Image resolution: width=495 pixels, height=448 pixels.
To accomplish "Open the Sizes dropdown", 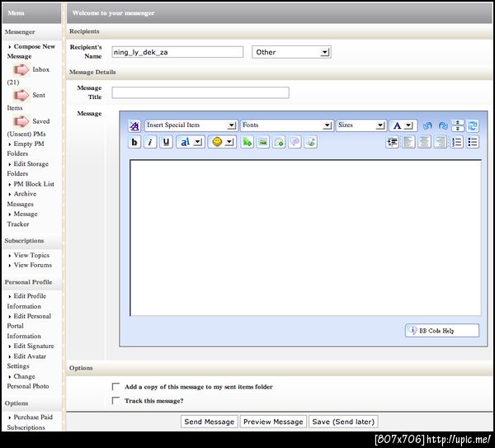I will (x=361, y=125).
